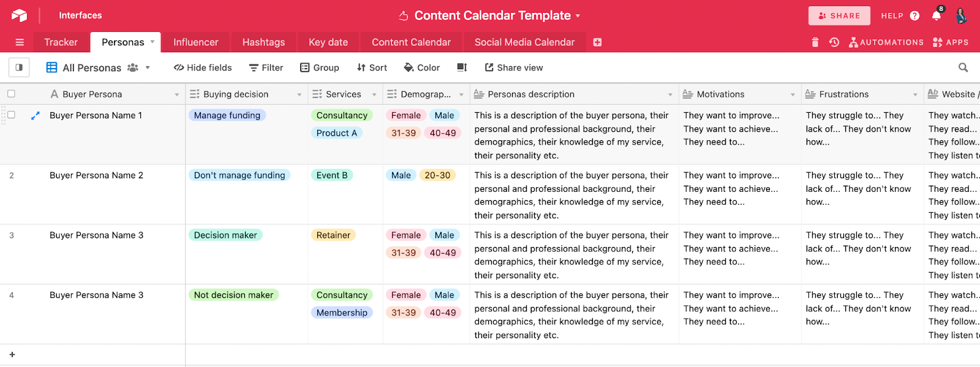
Task: Open Buying decision column dropdown
Action: pyautogui.click(x=300, y=94)
